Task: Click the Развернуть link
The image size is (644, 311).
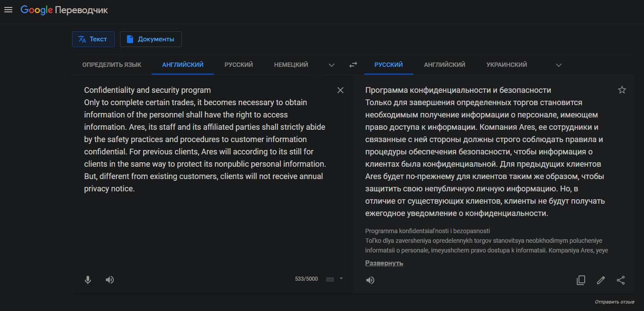Action: click(x=384, y=263)
